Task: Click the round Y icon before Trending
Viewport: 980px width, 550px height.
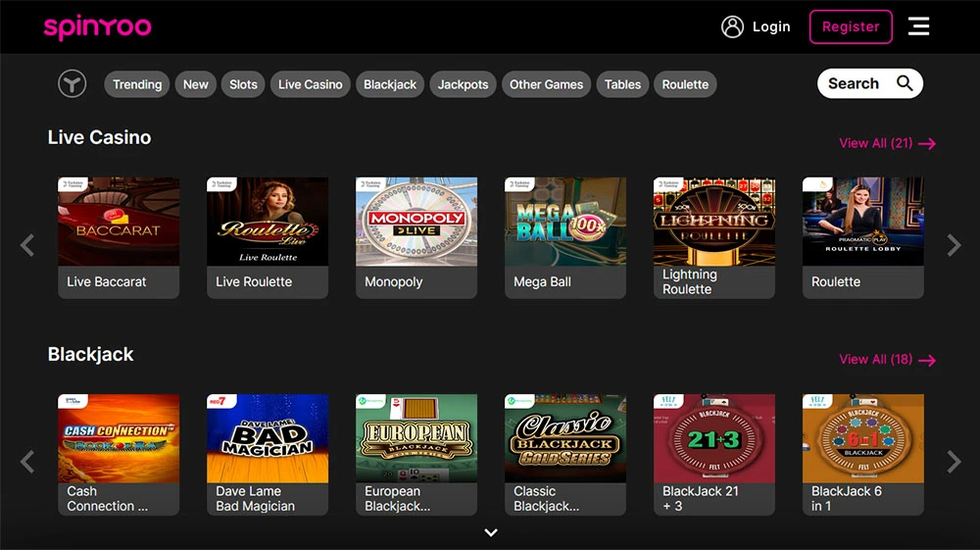Action: pos(72,83)
